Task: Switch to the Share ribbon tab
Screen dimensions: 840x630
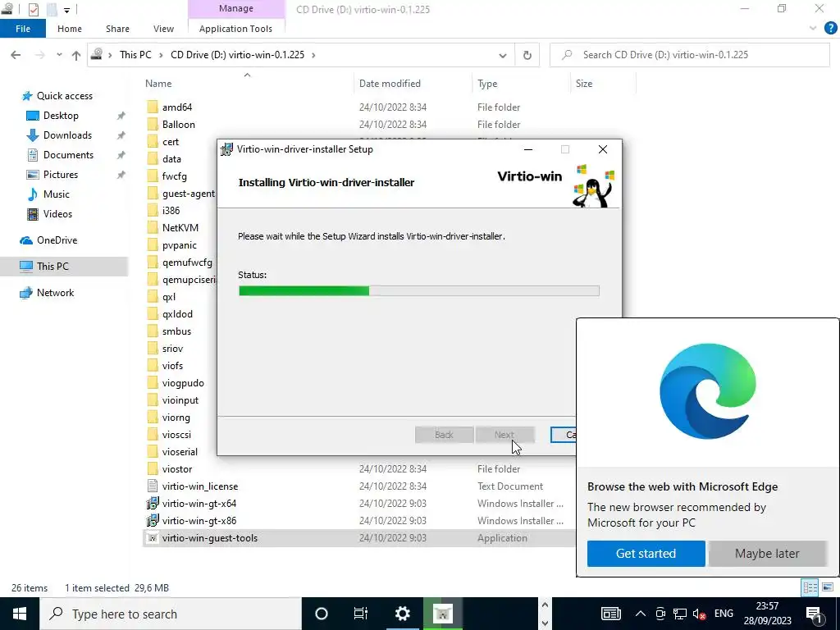Action: [117, 29]
